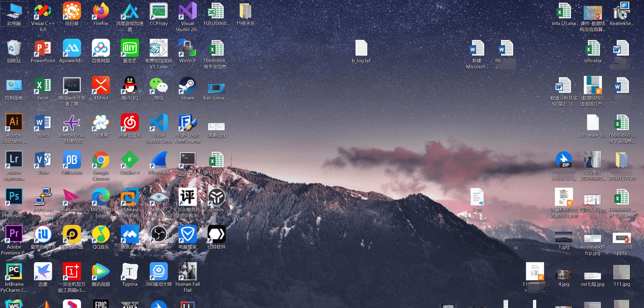Click the Adobe Illustrator shortcut

point(14,123)
